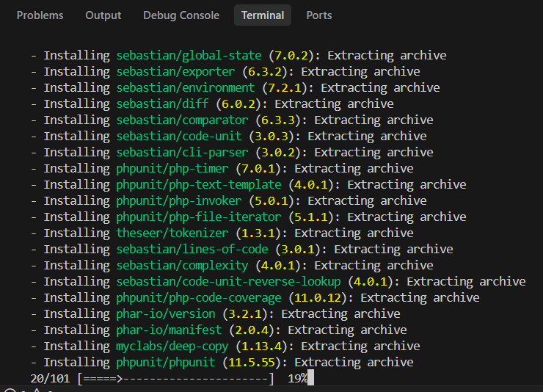Click sebastian/lines-of-code package name
The width and height of the screenshot is (543, 392).
(x=192, y=250)
